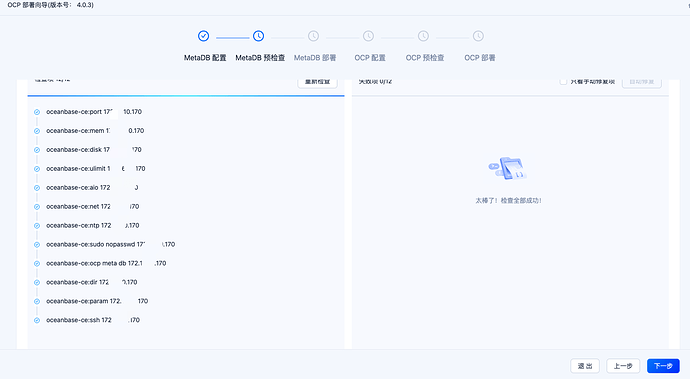Click the success illustration in the failed-items panel

point(507,169)
